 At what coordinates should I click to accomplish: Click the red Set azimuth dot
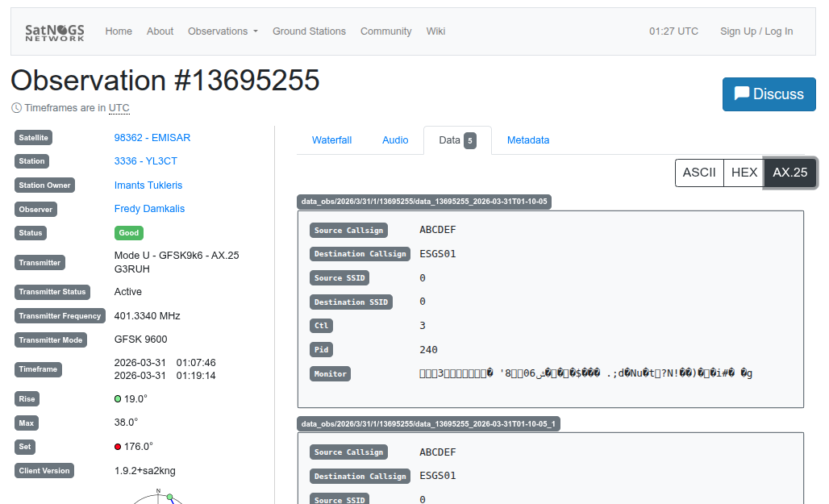(118, 447)
